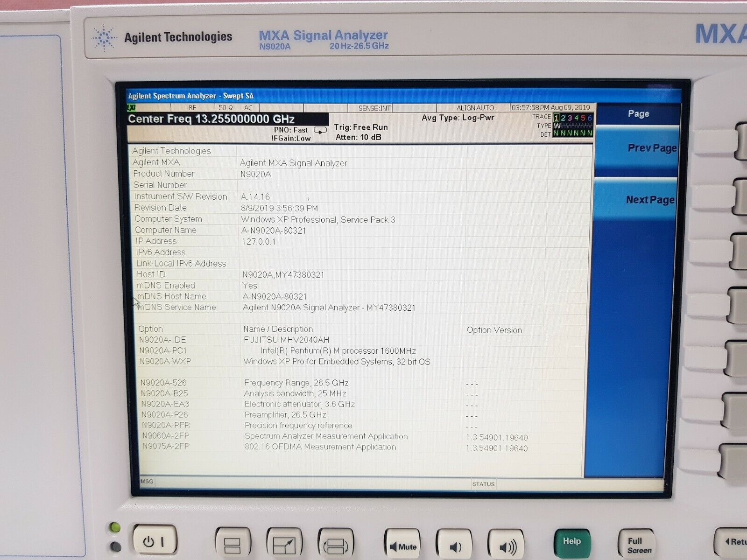Click the RF input indicator cell
This screenshot has height=560, width=747.
click(192, 108)
